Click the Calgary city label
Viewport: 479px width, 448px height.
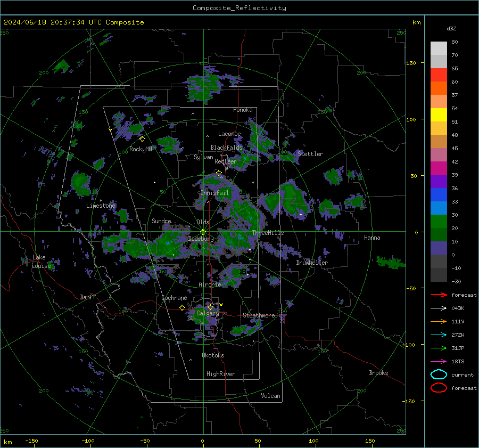208,313
